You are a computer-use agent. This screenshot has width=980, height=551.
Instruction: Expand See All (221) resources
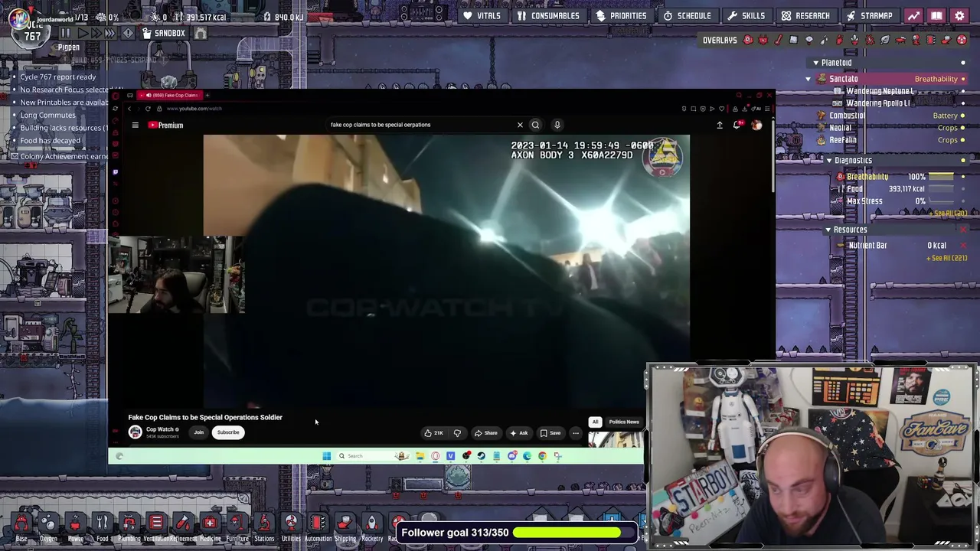point(948,258)
